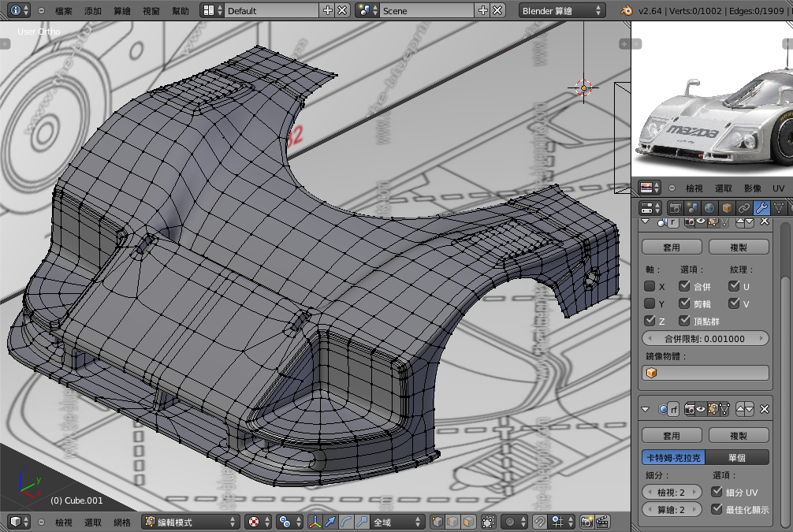Enable the X axis mirror checkbox
This screenshot has height=532, width=793.
click(650, 286)
